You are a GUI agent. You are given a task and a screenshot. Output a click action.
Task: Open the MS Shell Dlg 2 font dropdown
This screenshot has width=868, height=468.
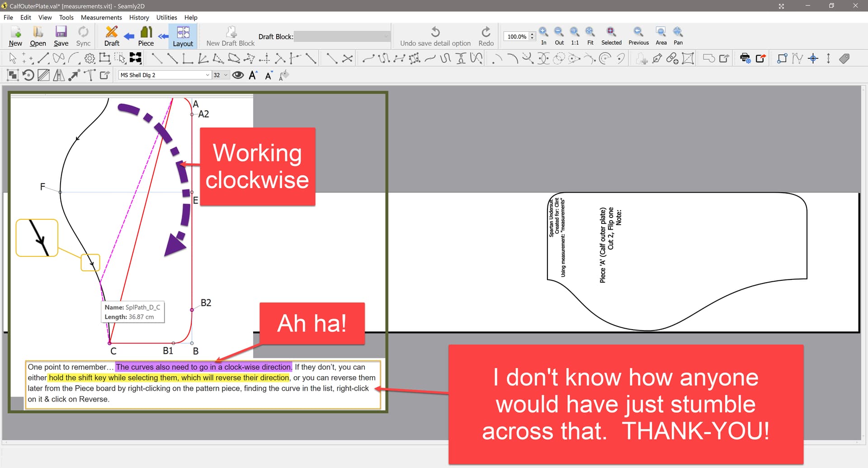(x=165, y=75)
